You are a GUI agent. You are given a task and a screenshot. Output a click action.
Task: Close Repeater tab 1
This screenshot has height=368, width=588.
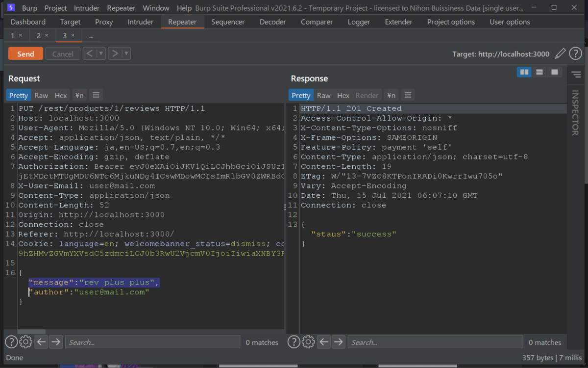[20, 35]
